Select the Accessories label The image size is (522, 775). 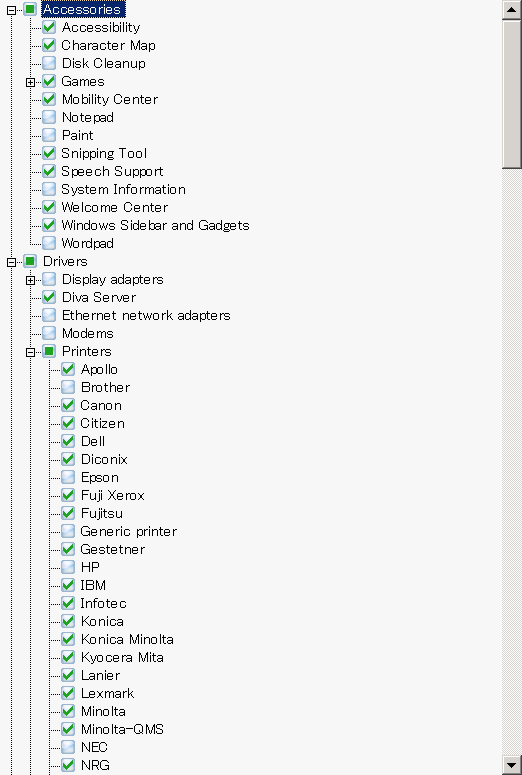tap(83, 9)
